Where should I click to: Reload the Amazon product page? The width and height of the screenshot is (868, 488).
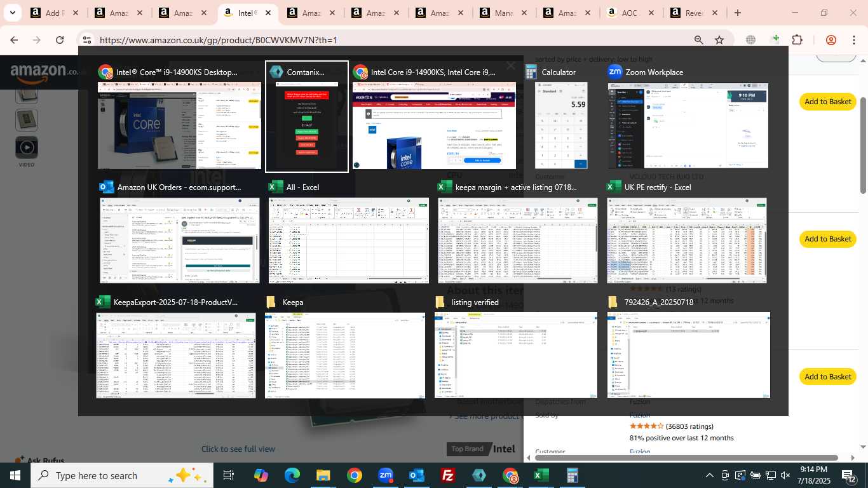point(60,40)
